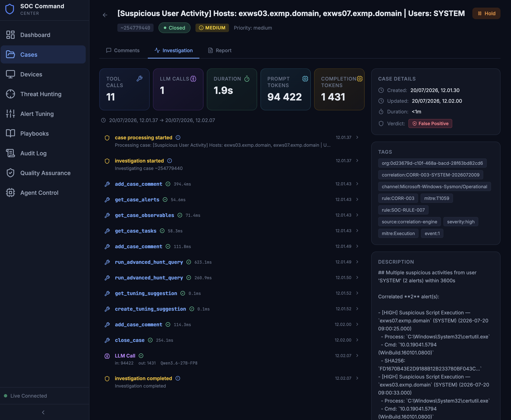Click the clock icon next to investigation time range
The image size is (511, 420).
pyautogui.click(x=103, y=120)
